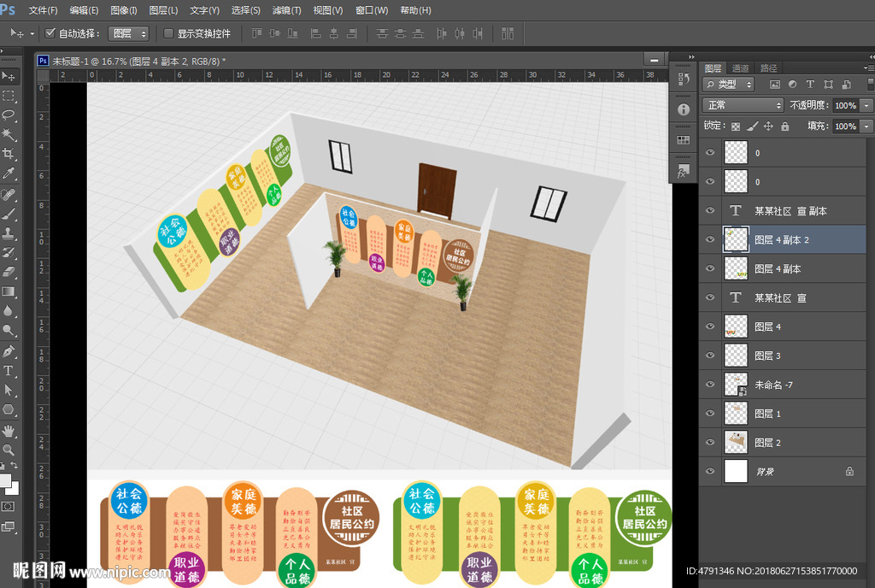The width and height of the screenshot is (875, 588).
Task: Open the Move tool preset picker arrow
Action: pyautogui.click(x=32, y=33)
